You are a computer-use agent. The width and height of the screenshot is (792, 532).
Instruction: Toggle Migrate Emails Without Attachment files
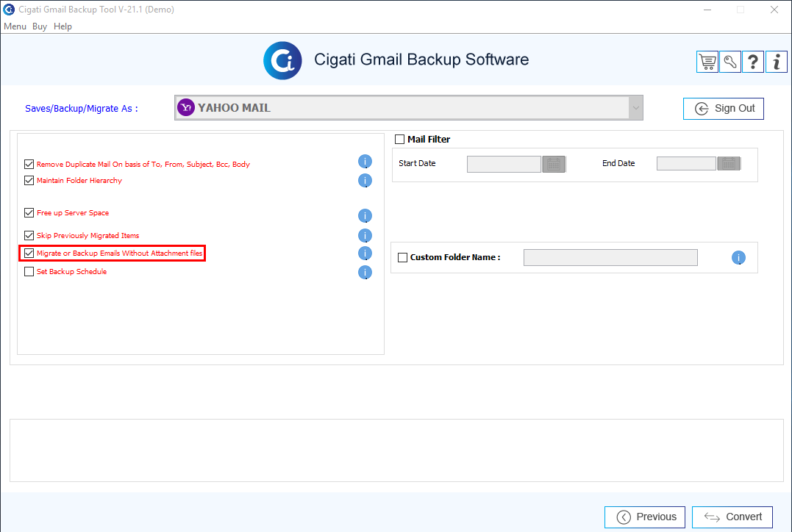click(x=29, y=253)
